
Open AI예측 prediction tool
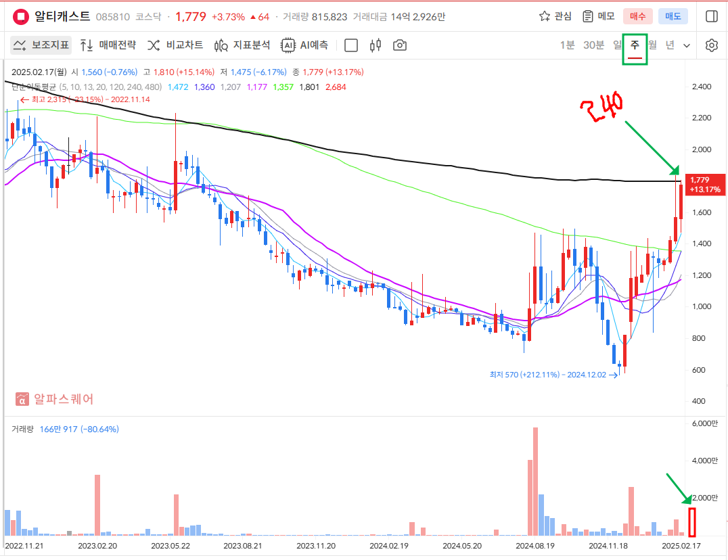[x=304, y=45]
